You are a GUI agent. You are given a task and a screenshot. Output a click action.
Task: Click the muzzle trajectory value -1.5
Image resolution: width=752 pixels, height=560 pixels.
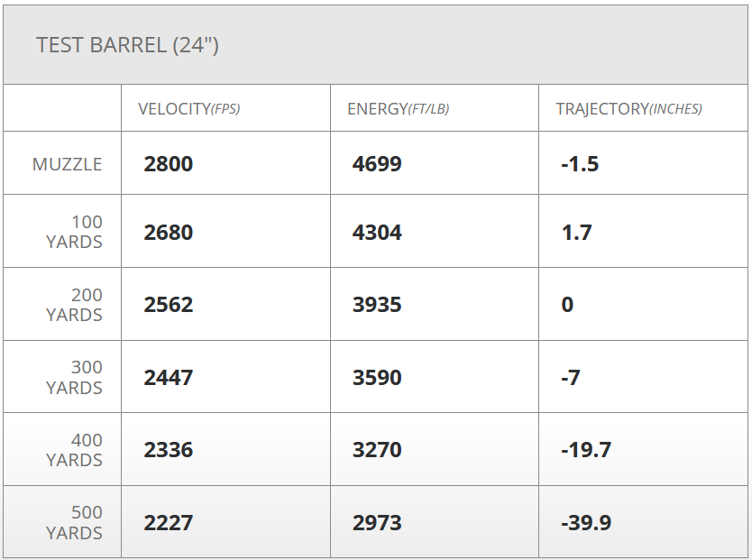[580, 164]
